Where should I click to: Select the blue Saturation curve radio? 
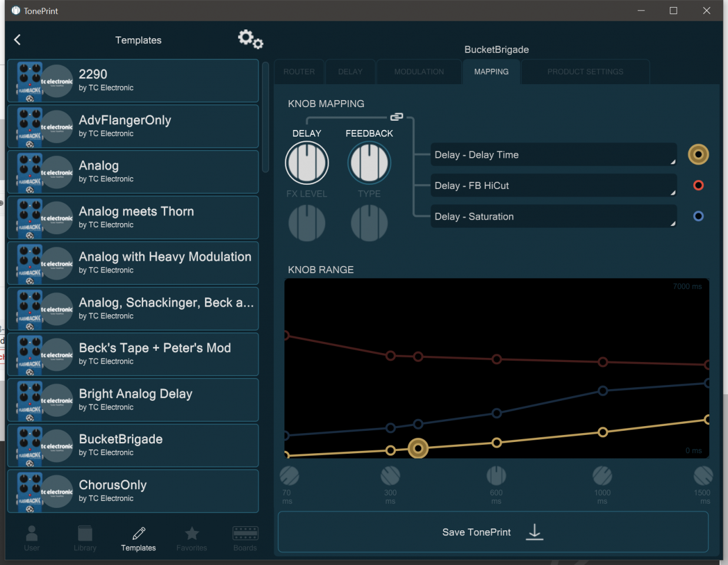tap(699, 216)
